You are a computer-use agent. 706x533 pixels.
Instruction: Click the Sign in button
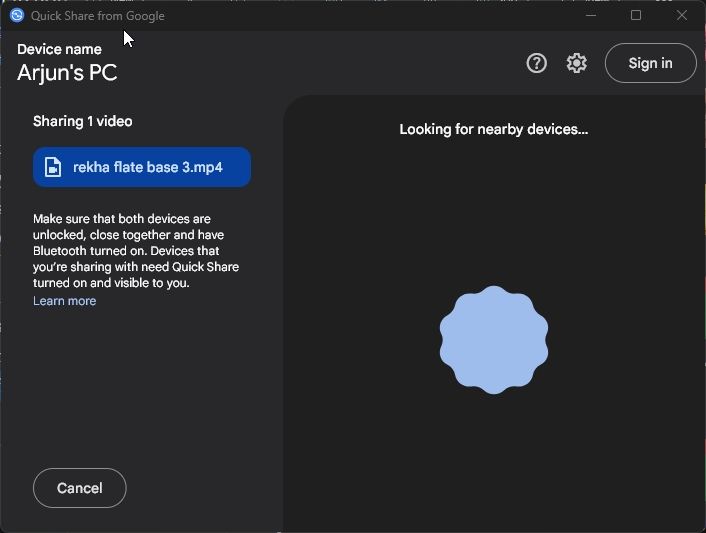651,63
